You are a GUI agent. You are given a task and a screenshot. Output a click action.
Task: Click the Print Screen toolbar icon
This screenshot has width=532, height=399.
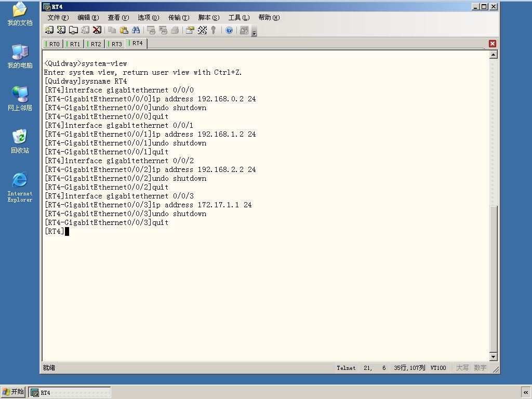coord(151,30)
